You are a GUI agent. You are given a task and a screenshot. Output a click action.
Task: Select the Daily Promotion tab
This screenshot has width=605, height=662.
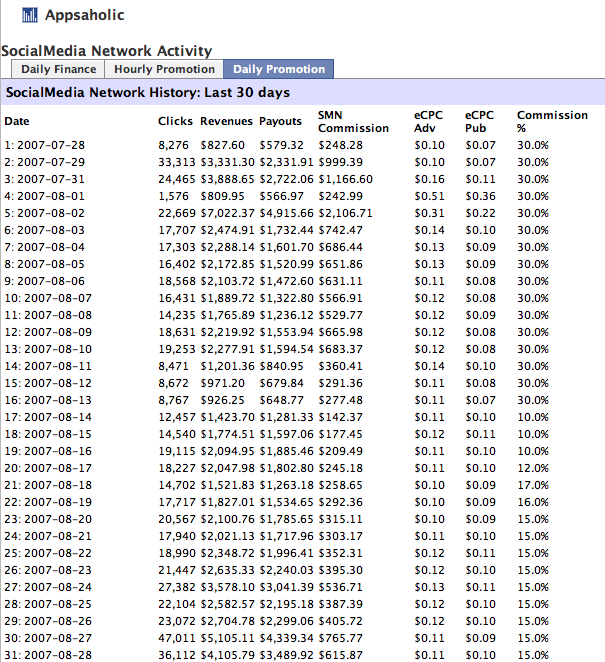[279, 69]
